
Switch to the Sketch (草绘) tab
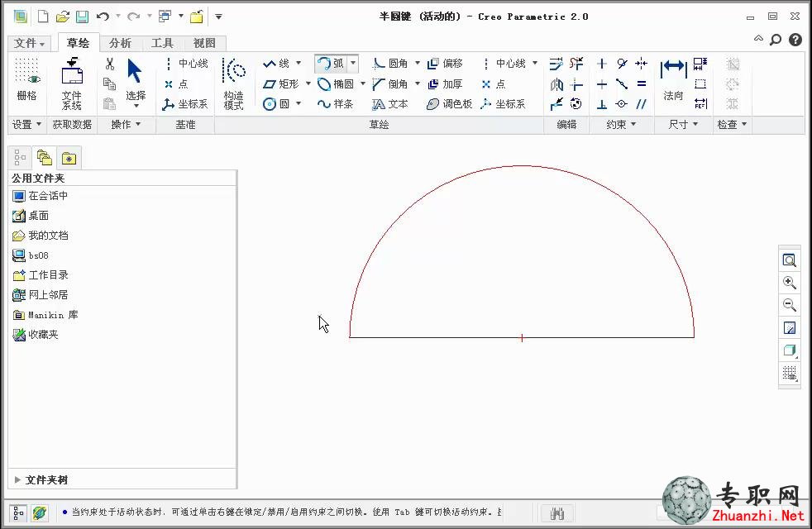(x=78, y=43)
